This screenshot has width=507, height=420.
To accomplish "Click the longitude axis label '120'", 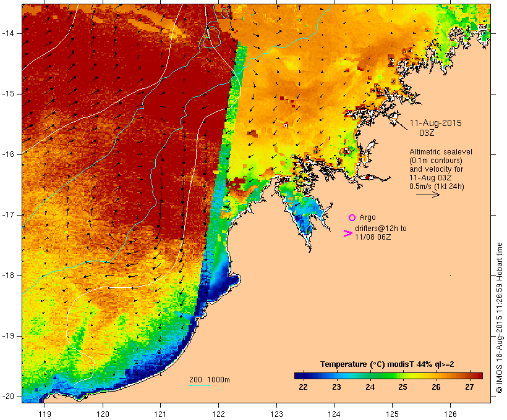I will click(103, 414).
